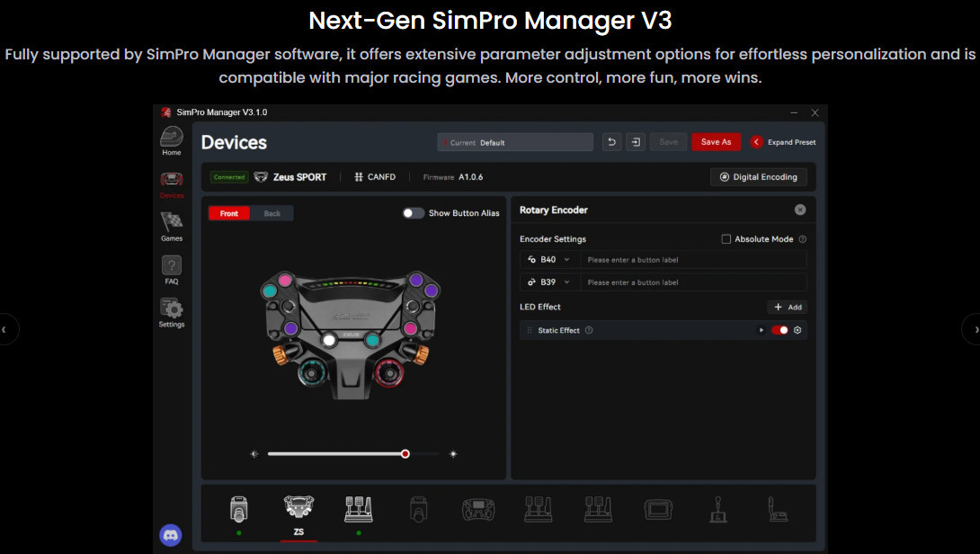Open Settings from the sidebar
This screenshot has width=980, height=554.
pos(171,313)
